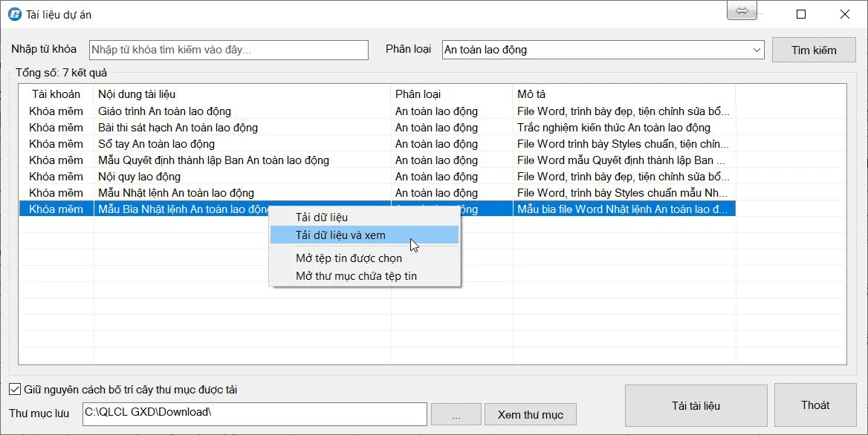This screenshot has height=435, width=868.
Task: Click Mẫu Bìa Nhật lệnh An toàn lao động row
Action: point(377,209)
